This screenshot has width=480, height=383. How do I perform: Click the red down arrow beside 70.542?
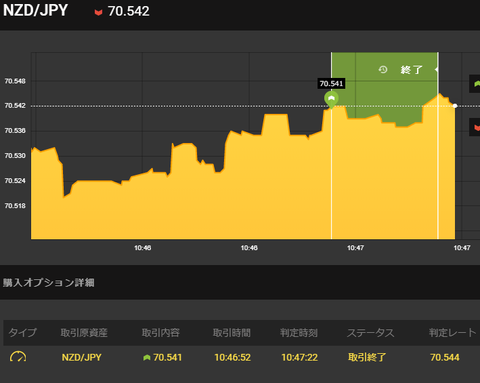[98, 13]
